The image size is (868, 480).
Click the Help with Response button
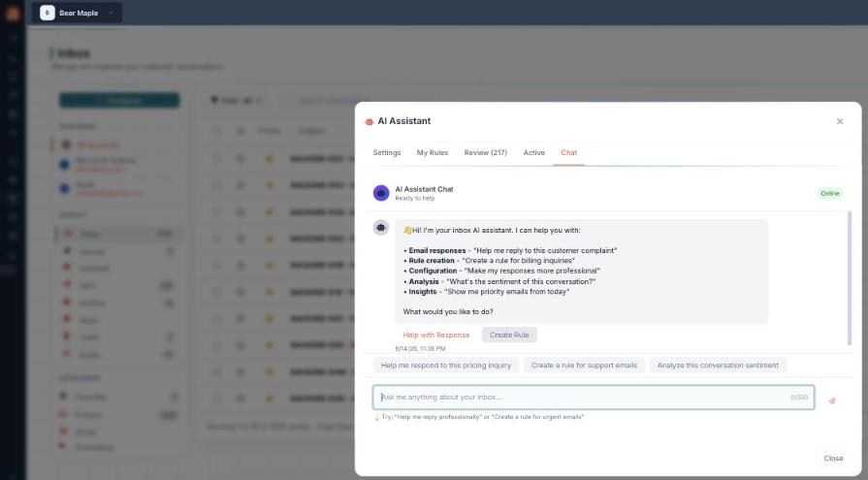coord(436,335)
